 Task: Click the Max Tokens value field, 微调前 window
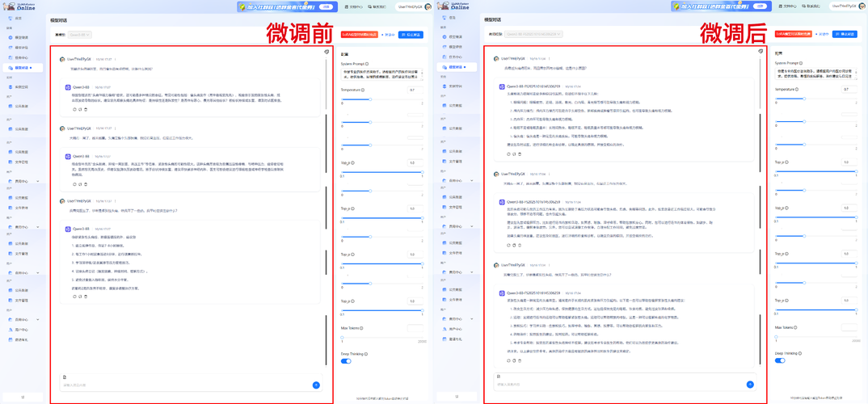click(415, 328)
